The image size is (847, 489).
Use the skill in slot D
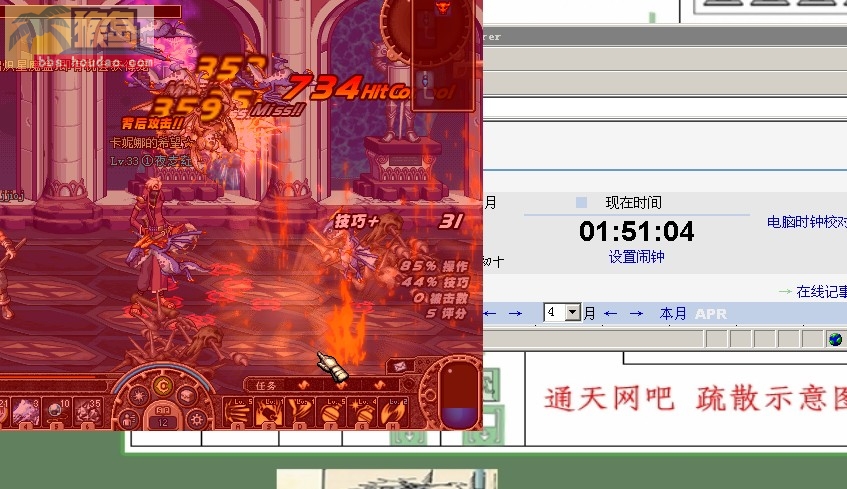[300, 413]
